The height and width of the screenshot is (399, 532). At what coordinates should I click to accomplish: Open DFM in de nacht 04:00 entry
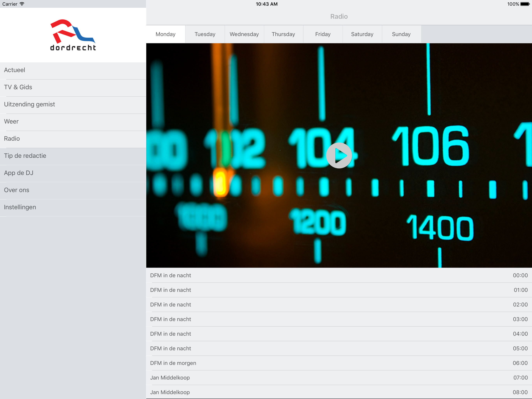click(x=339, y=334)
